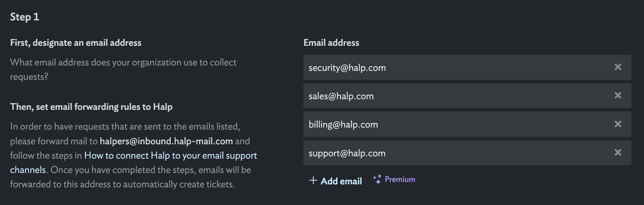Click the plus icon beside Add email

tap(313, 181)
